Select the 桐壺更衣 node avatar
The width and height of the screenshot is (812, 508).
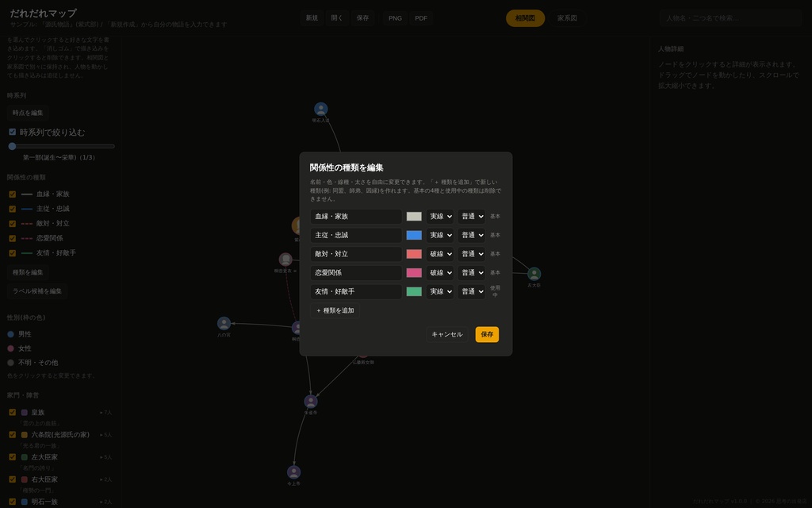[285, 260]
